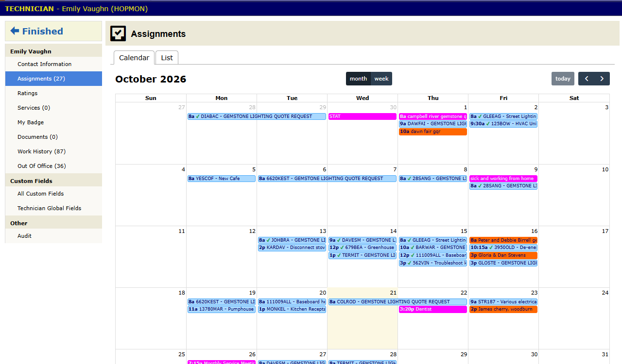Open the Audit page
Viewport: 622px width, 364px height.
coord(53,236)
